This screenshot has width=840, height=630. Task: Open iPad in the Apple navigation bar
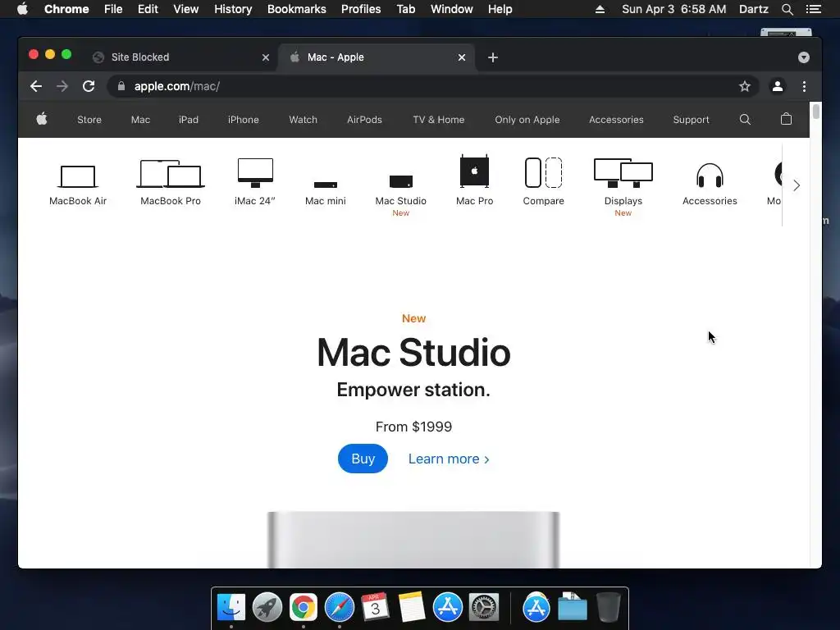189,120
